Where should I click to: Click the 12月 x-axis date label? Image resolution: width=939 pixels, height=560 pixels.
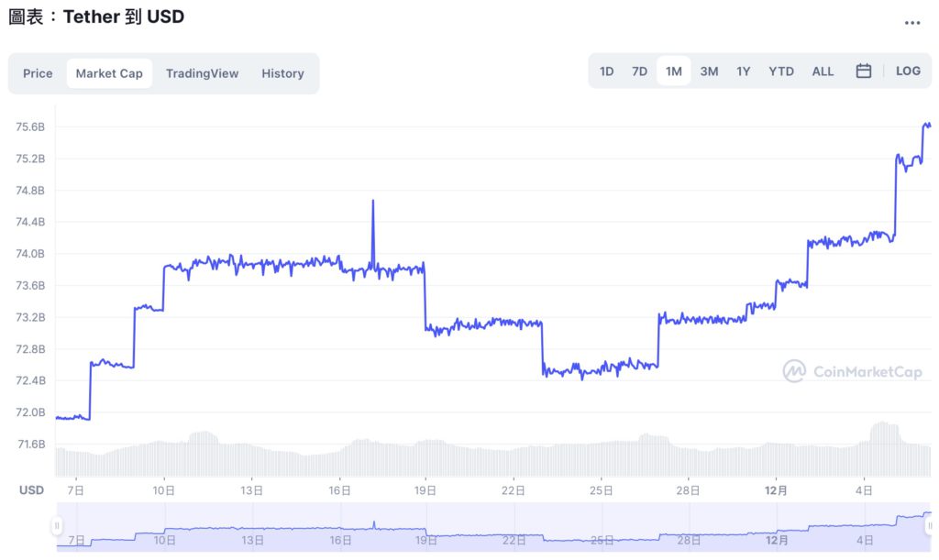pos(776,490)
